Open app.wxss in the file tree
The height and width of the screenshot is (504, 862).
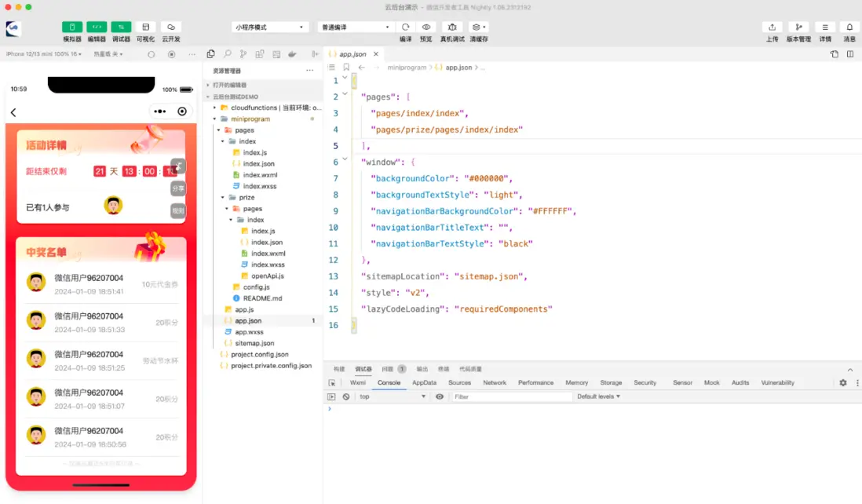click(x=249, y=332)
